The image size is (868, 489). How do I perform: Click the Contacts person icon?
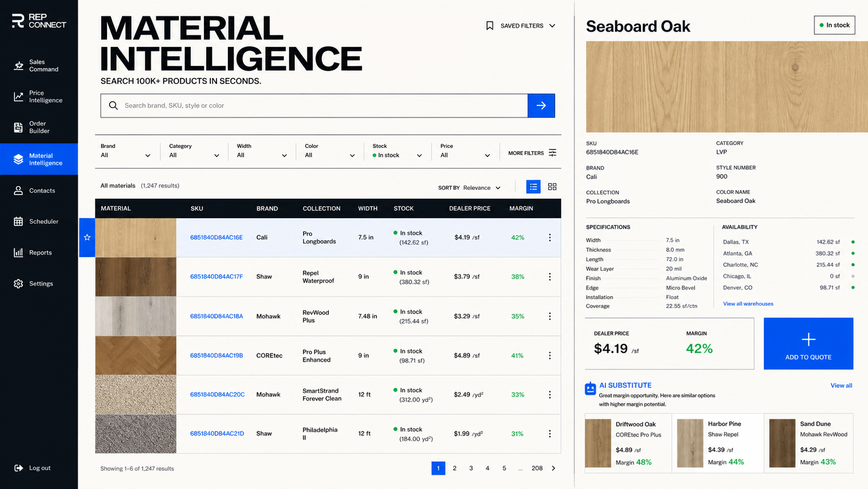coord(19,191)
